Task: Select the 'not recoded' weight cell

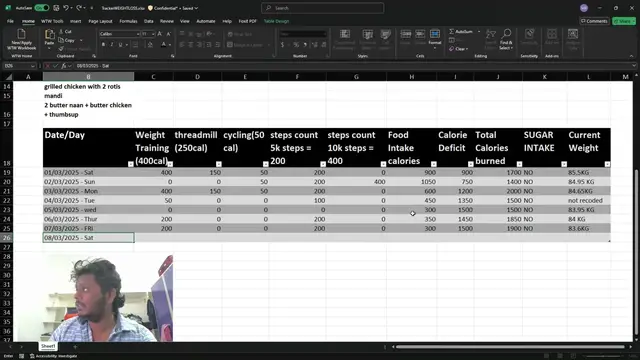Action: tap(589, 200)
